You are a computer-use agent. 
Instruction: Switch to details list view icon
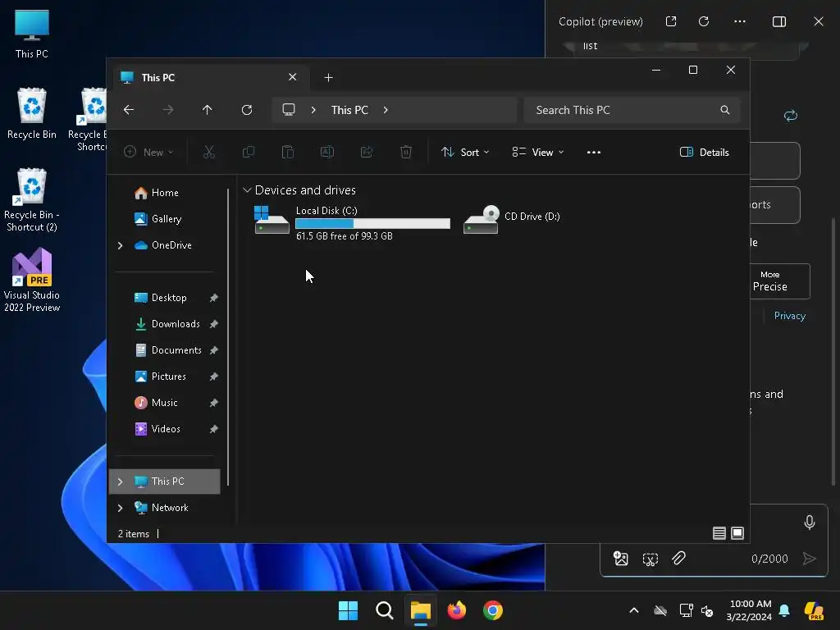pos(719,533)
